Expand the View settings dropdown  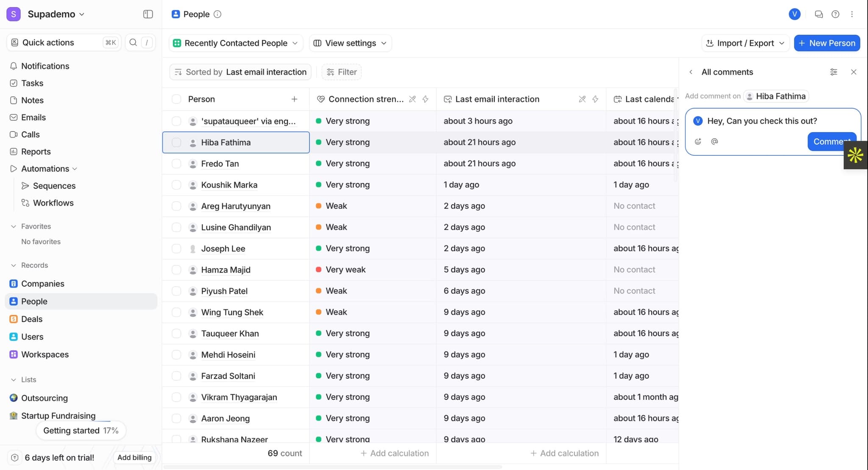click(x=350, y=43)
